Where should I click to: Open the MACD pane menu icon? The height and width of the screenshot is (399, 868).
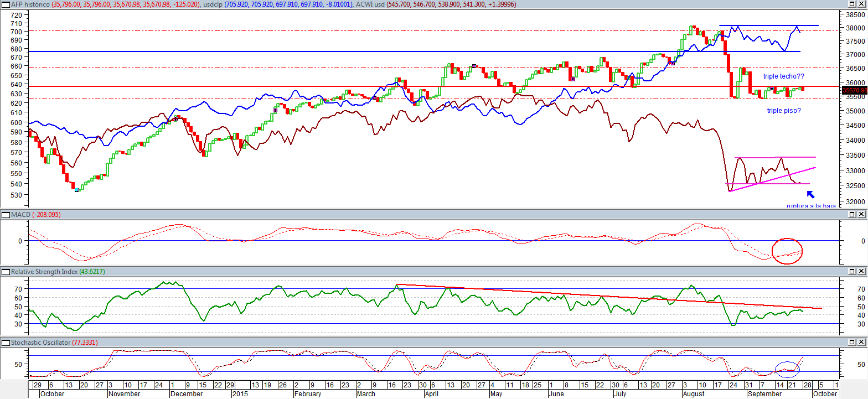6,214
